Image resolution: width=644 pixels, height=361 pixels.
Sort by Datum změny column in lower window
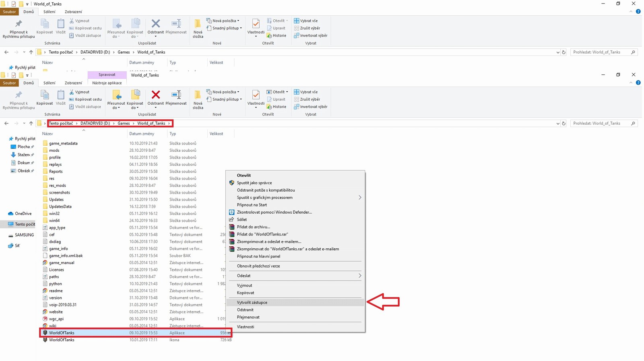[x=142, y=134]
